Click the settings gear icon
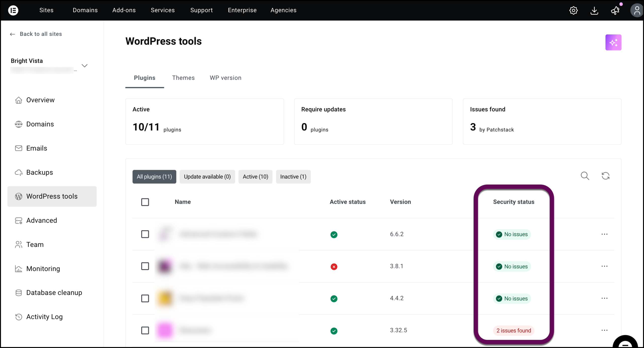The height and width of the screenshot is (348, 644). coord(574,10)
